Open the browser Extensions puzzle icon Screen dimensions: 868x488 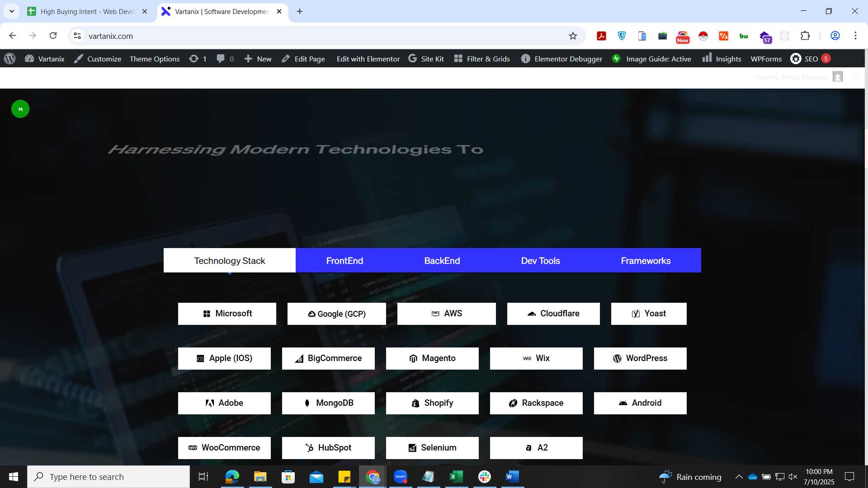pos(805,36)
